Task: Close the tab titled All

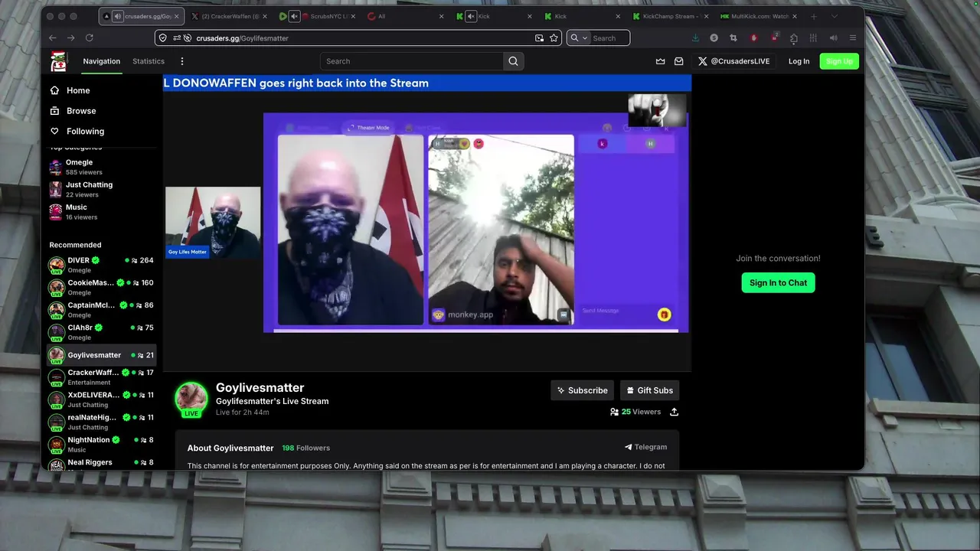Action: (441, 16)
